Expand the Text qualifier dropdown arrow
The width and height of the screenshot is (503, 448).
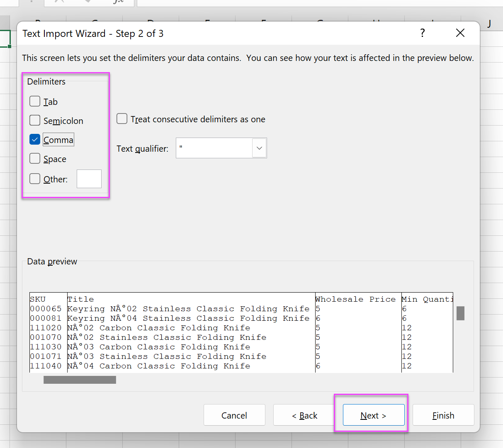(x=259, y=148)
